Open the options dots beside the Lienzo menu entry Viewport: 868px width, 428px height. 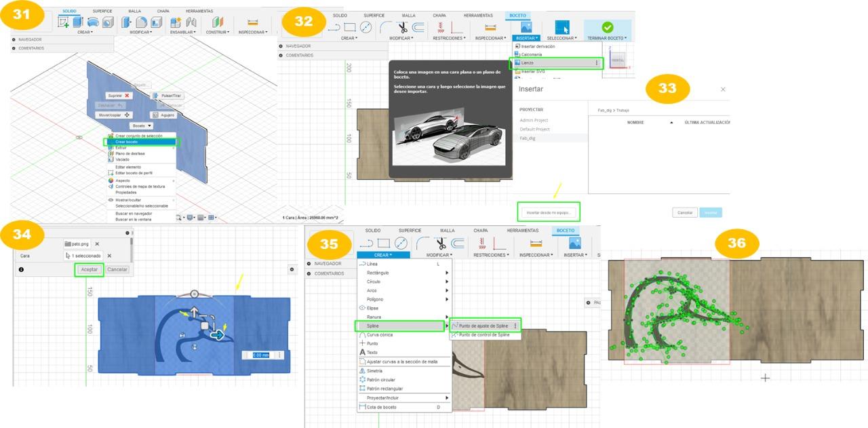(x=597, y=62)
